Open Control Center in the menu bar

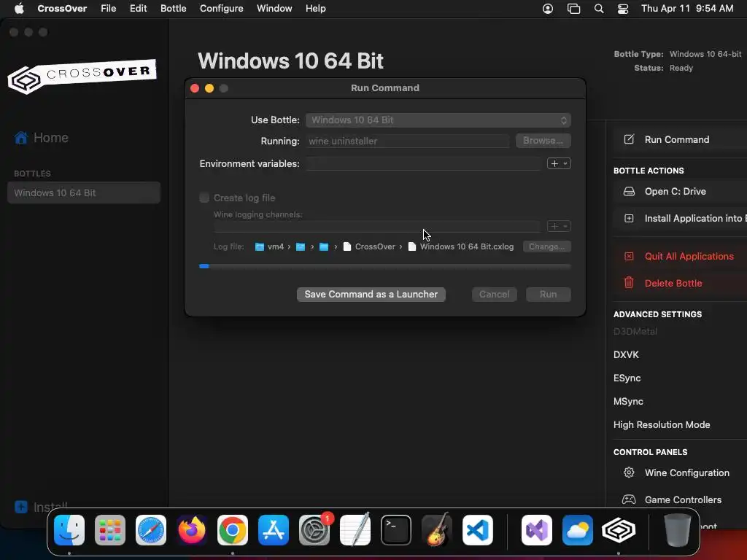623,9
